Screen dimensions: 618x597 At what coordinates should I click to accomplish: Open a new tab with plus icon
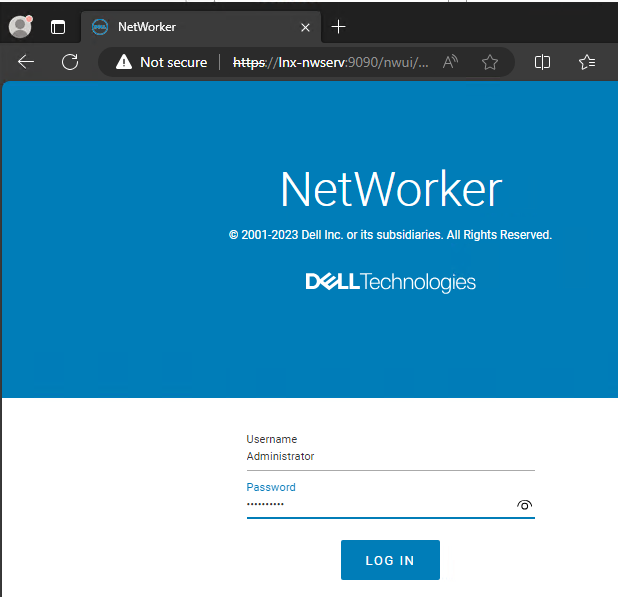point(338,27)
